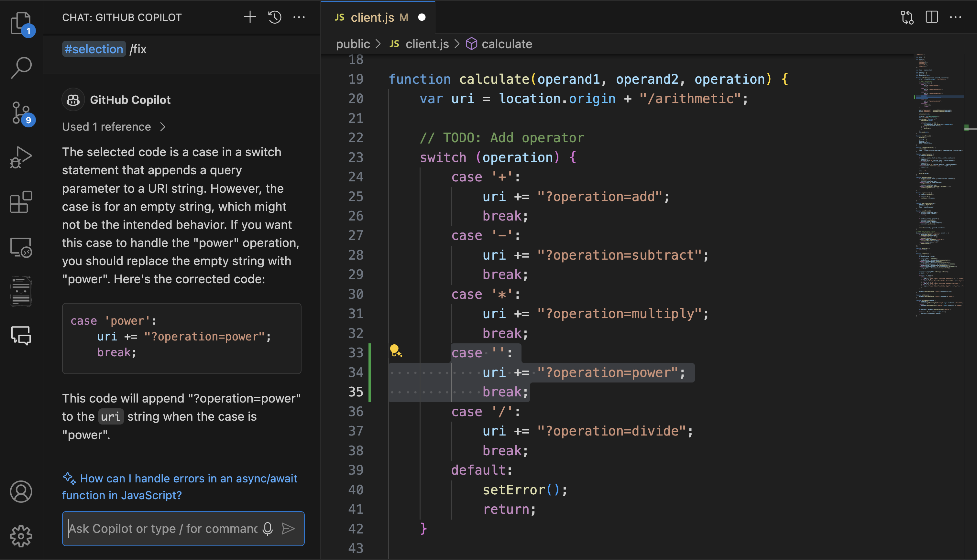Open the Search view icon

click(21, 68)
